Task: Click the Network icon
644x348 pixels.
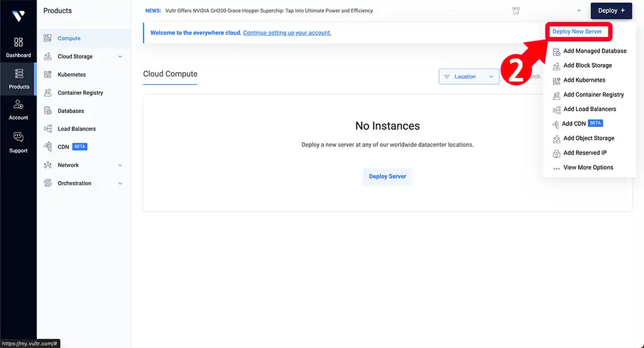Action: (x=48, y=165)
